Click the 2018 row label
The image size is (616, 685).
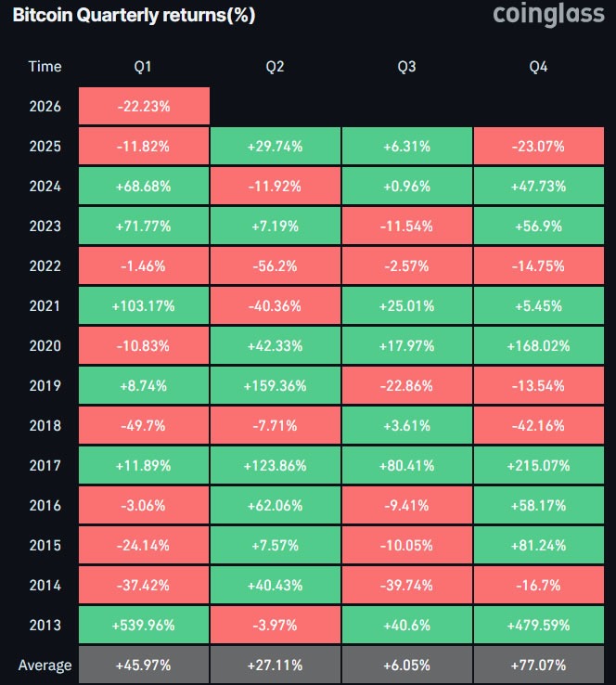(45, 425)
